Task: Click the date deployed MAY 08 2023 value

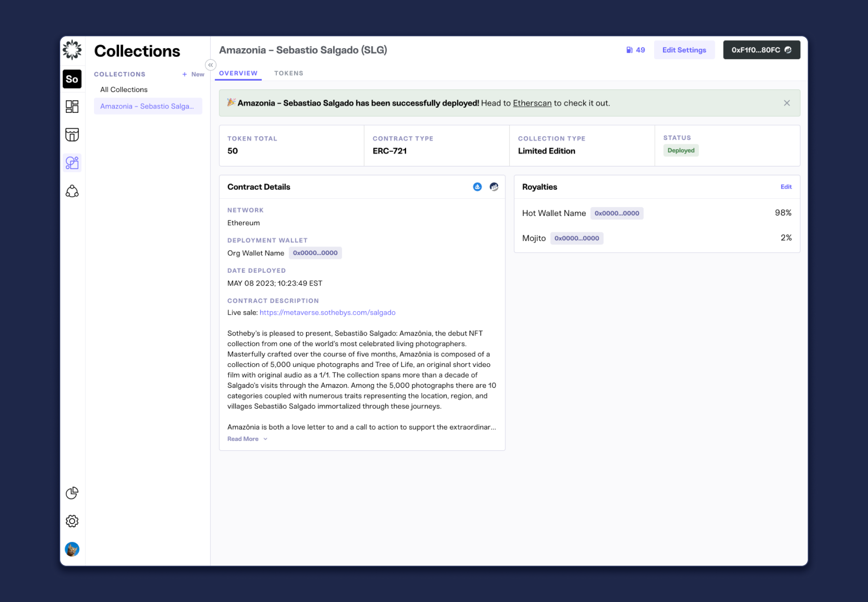Action: pos(275,283)
